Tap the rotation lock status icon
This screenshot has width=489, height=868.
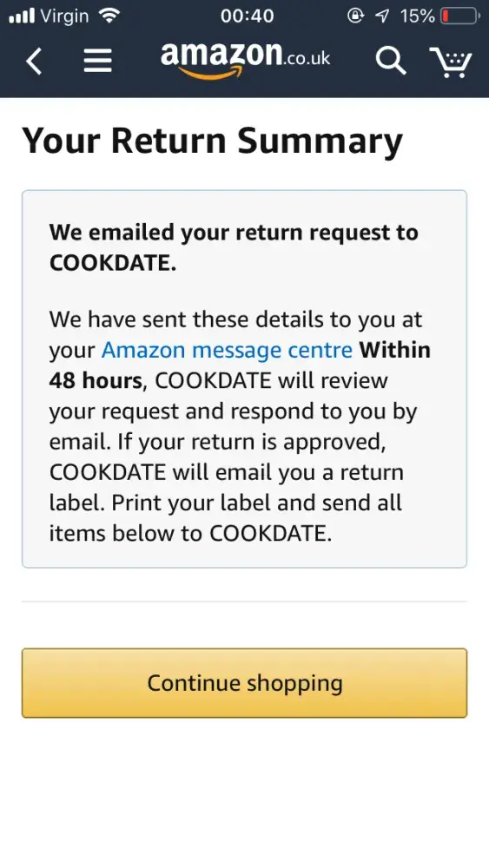point(355,16)
